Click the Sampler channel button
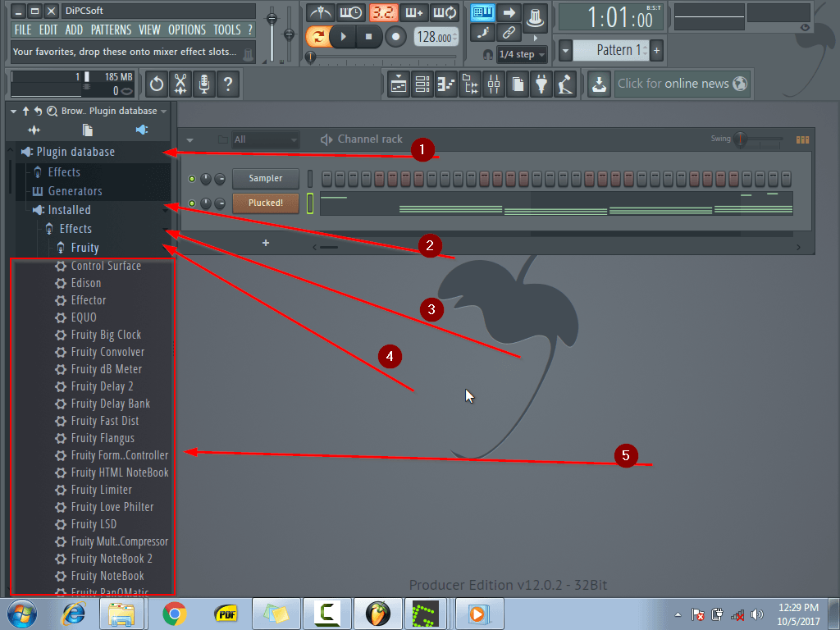The image size is (840, 630). tap(265, 178)
